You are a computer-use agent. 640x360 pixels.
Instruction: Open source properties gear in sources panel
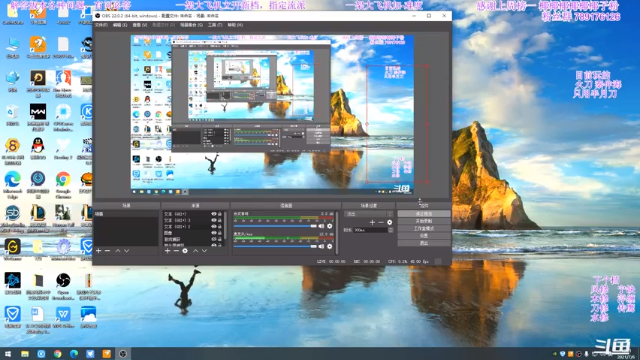pyautogui.click(x=185, y=251)
